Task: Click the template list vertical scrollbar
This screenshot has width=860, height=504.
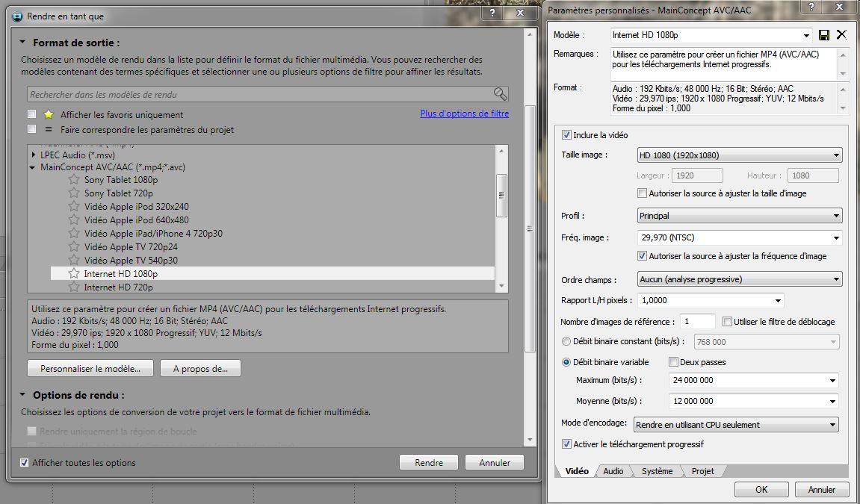Action: point(502,194)
